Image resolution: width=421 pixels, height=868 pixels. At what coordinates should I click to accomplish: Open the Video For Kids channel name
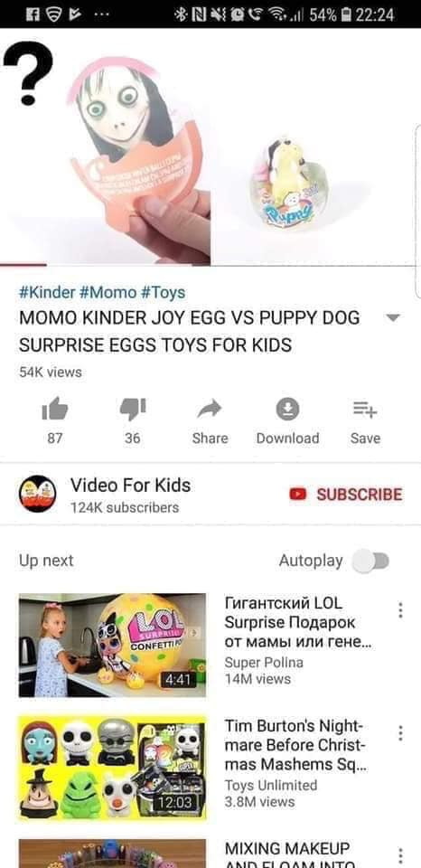coord(131,485)
